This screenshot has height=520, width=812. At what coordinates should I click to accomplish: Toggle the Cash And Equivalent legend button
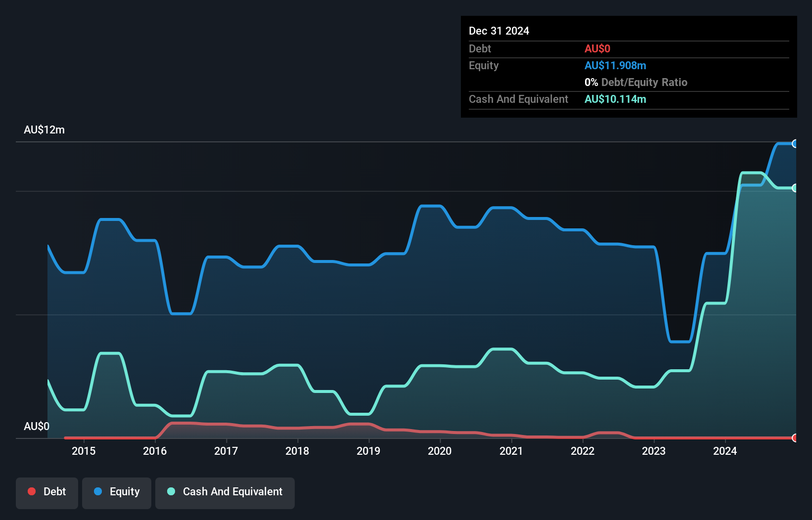tap(225, 493)
